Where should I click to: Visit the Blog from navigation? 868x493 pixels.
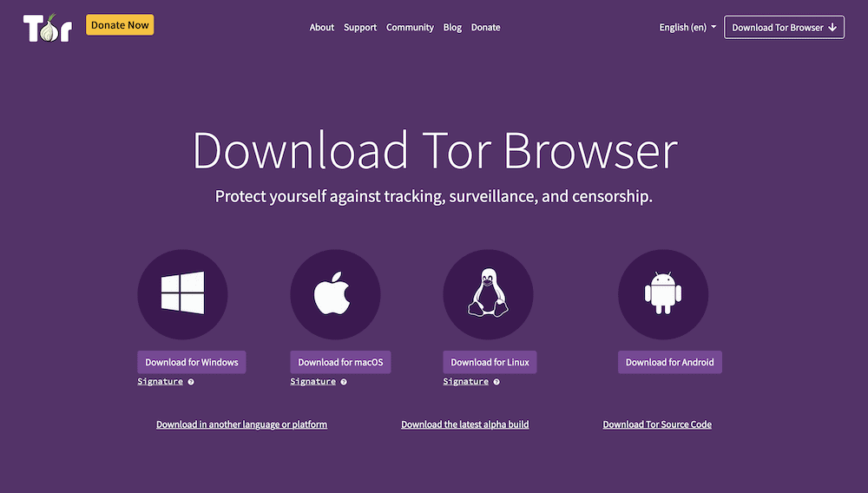[x=452, y=28]
